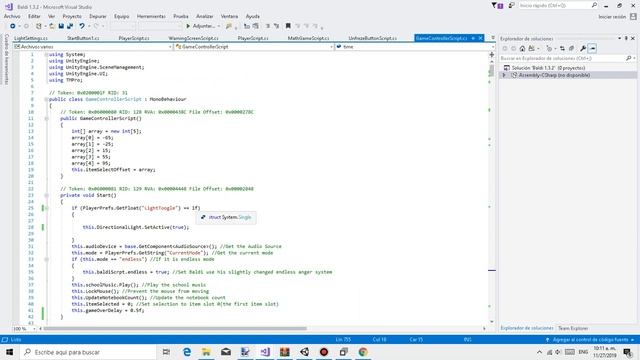Open the Cuadro de herramientas side tab
Screen dimensions: 640x360
click(6, 60)
